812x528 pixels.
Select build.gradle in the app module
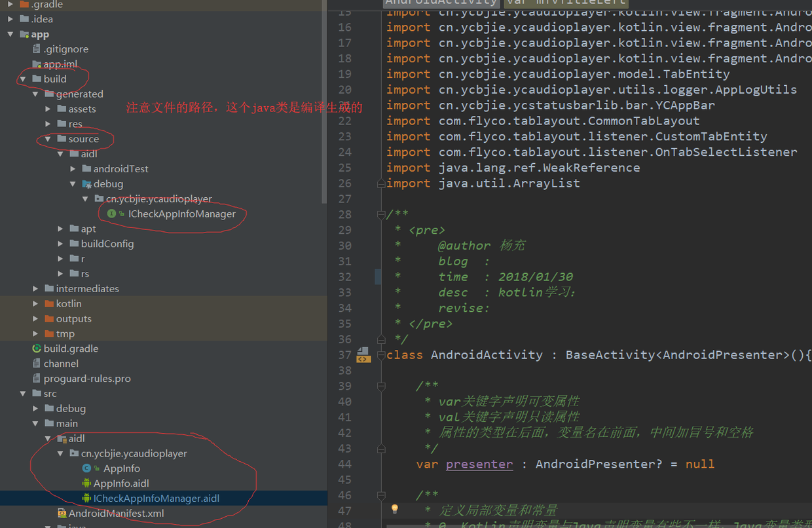coord(71,349)
